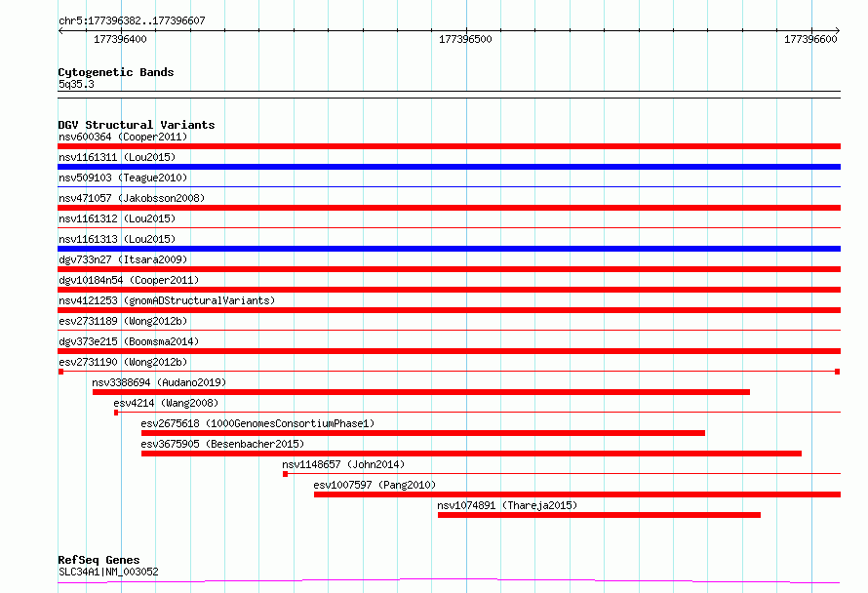The image size is (868, 593).
Task: Click the left arrow on the coordinate ruler
Action: tap(60, 30)
